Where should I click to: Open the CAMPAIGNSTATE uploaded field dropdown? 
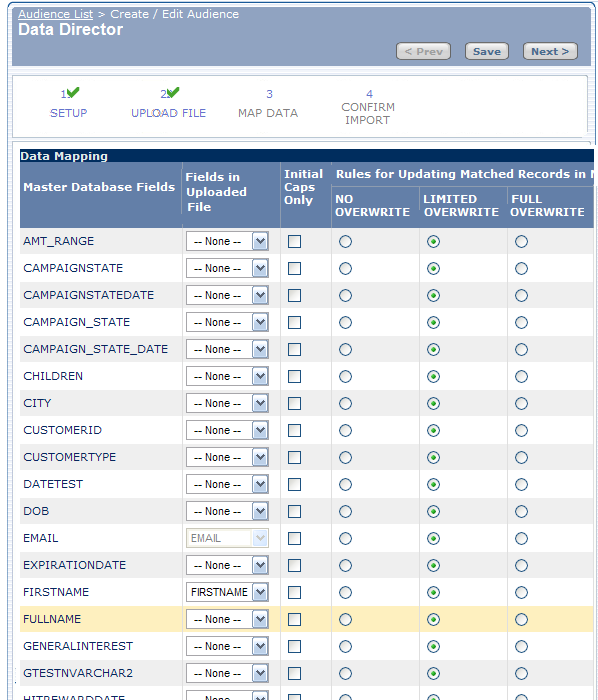pyautogui.click(x=227, y=268)
